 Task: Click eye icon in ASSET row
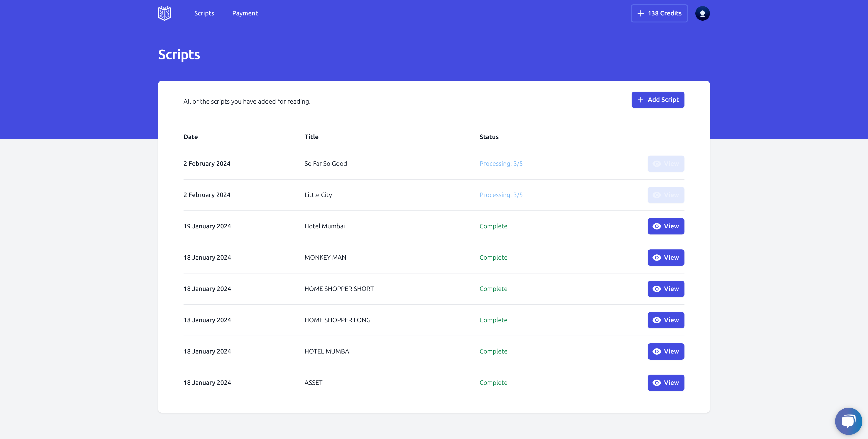[656, 383]
